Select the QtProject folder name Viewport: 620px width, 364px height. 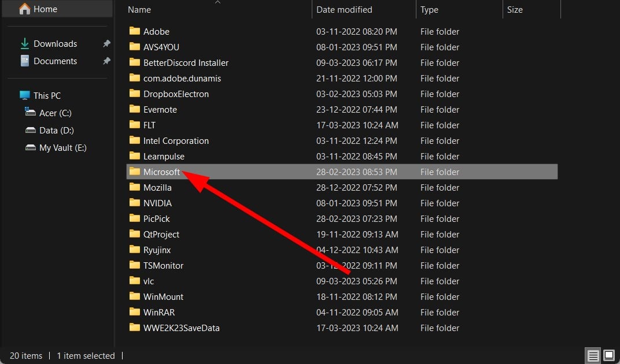point(161,235)
